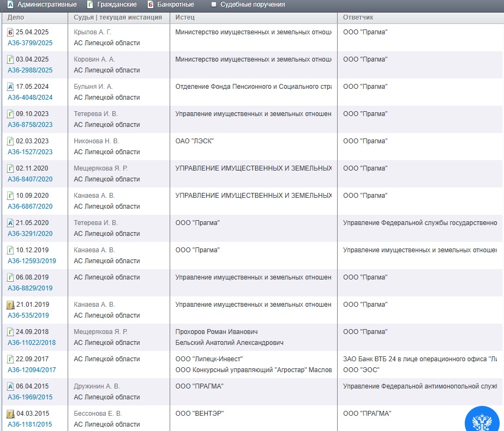Click the Судебные поручения square icon

point(214,4)
